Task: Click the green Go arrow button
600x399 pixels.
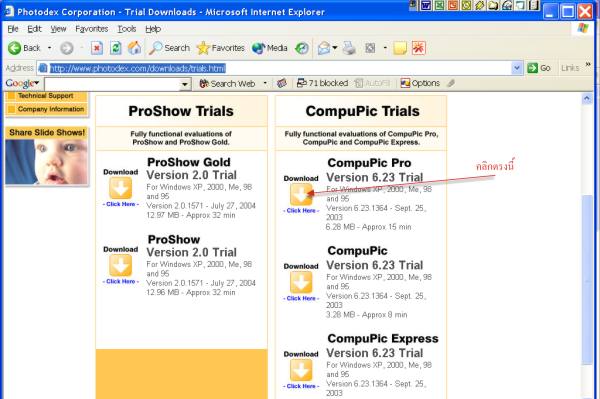Action: tap(539, 68)
